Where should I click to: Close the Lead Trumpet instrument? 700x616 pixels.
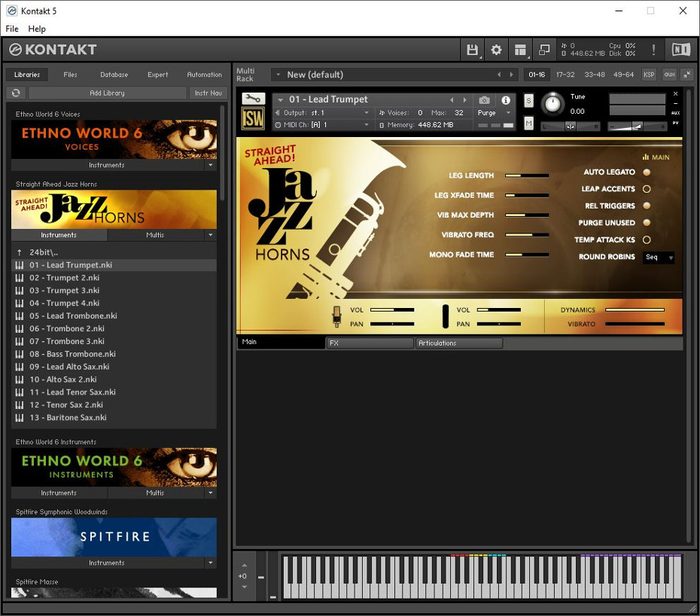(675, 94)
